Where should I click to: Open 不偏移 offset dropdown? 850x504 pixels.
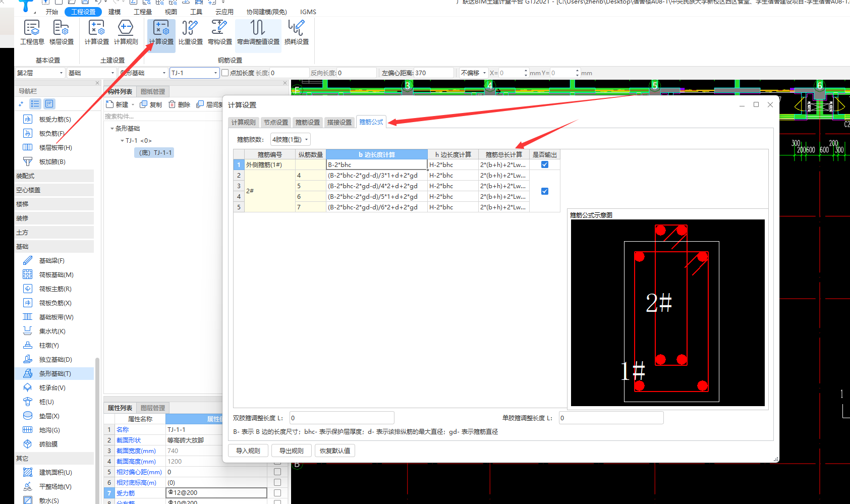(473, 73)
